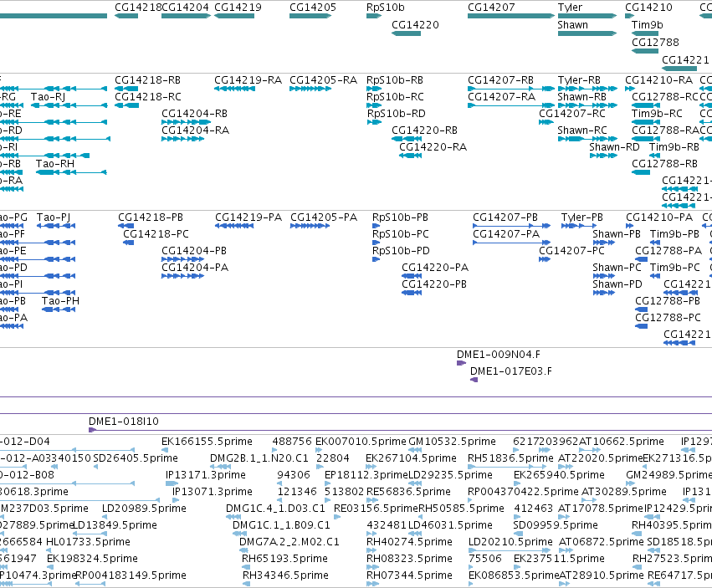Open the 'LD29235.5prime' EST label

click(450, 475)
